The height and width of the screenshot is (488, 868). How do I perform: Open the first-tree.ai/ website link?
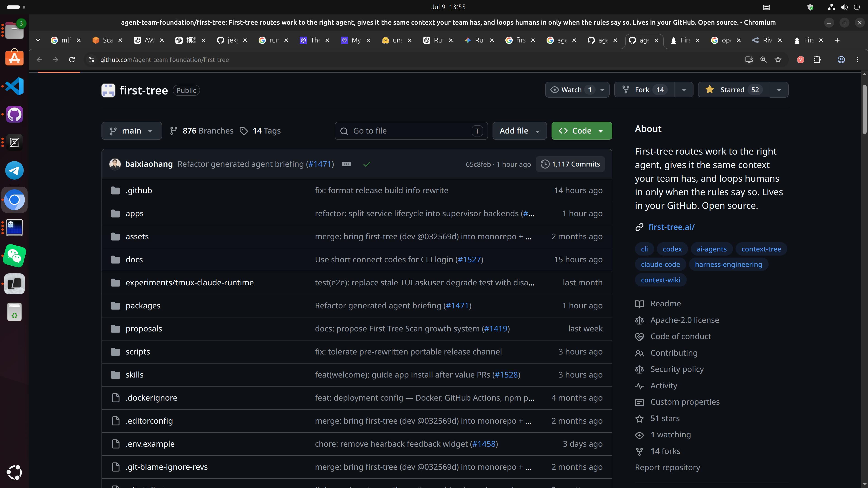click(x=671, y=227)
